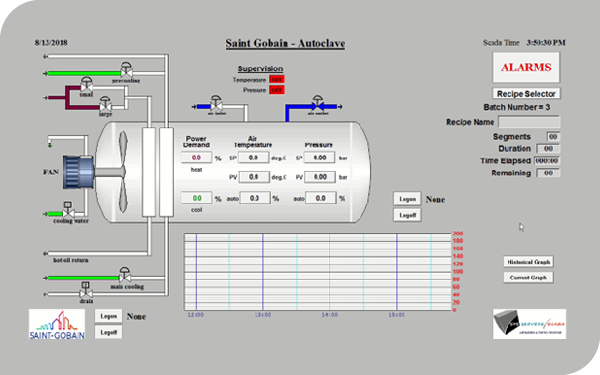The image size is (600, 375).
Task: Click the 15:00 time label on trend
Action: (x=396, y=315)
